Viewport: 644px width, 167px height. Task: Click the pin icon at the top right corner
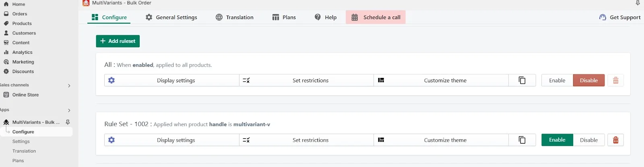tap(638, 3)
